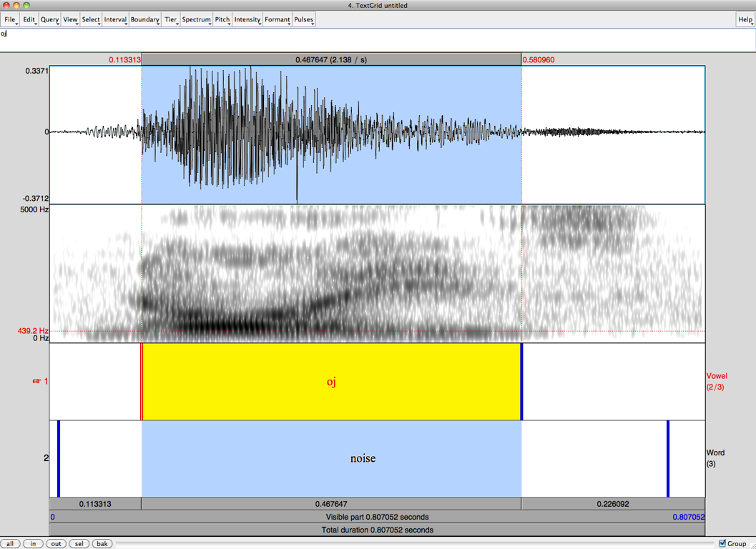Click the 'sel' zoom-to-selection button
The width and height of the screenshot is (756, 549).
coord(79,544)
